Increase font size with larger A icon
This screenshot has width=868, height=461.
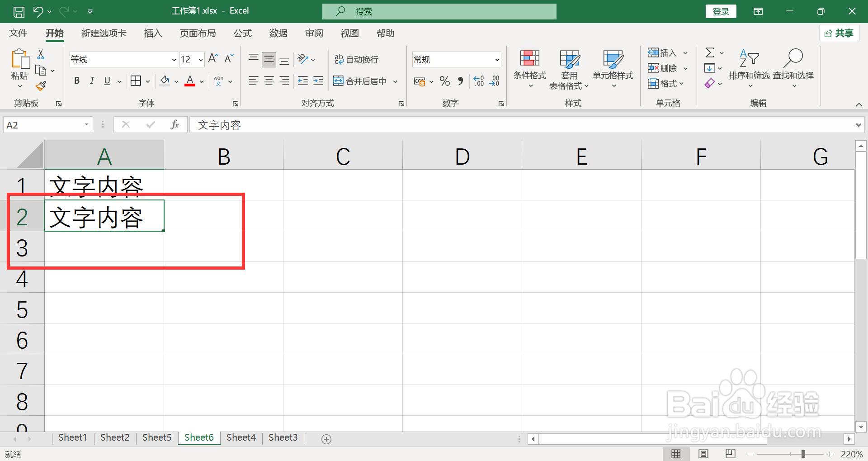pos(213,59)
